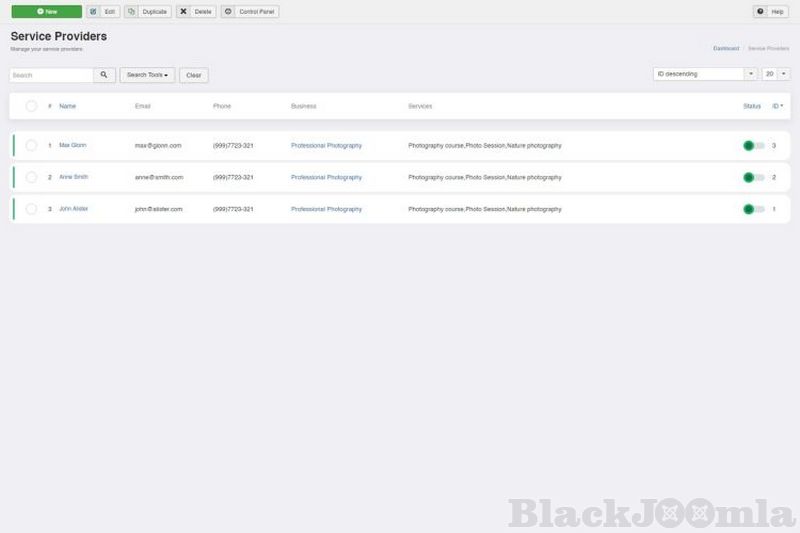This screenshot has height=533, width=800.
Task: Click the Duplicate copy icon
Action: point(131,11)
